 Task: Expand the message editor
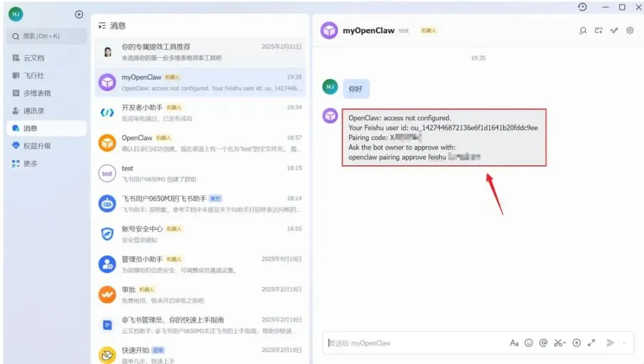tap(592, 343)
